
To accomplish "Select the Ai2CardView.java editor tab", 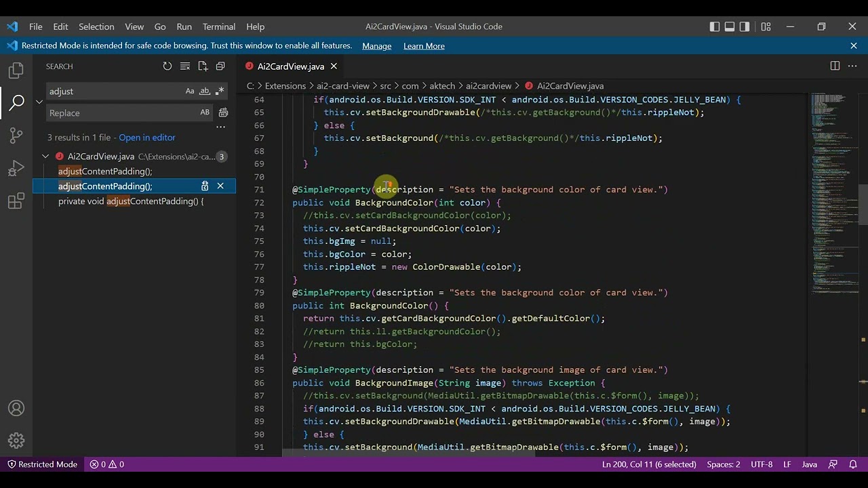I will [291, 66].
